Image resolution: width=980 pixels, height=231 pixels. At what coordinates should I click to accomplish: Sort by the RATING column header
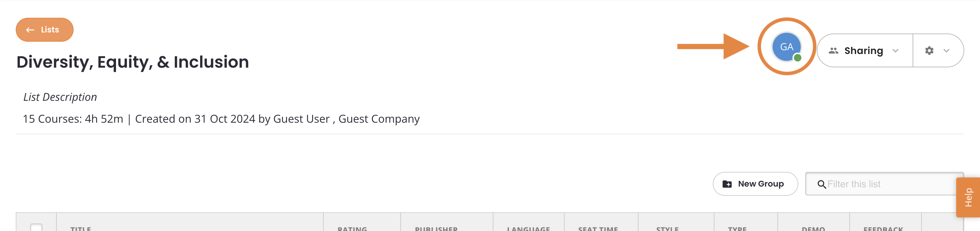coord(352,228)
